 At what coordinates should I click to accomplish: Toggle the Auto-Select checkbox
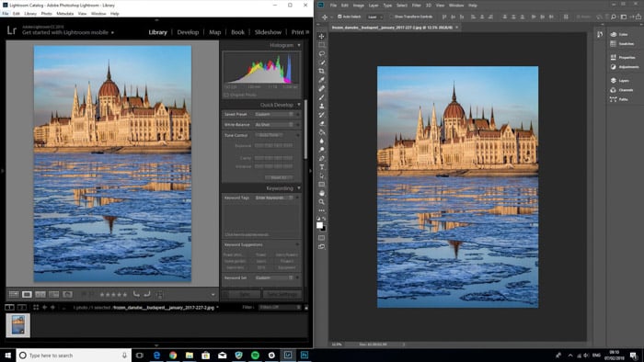point(339,17)
